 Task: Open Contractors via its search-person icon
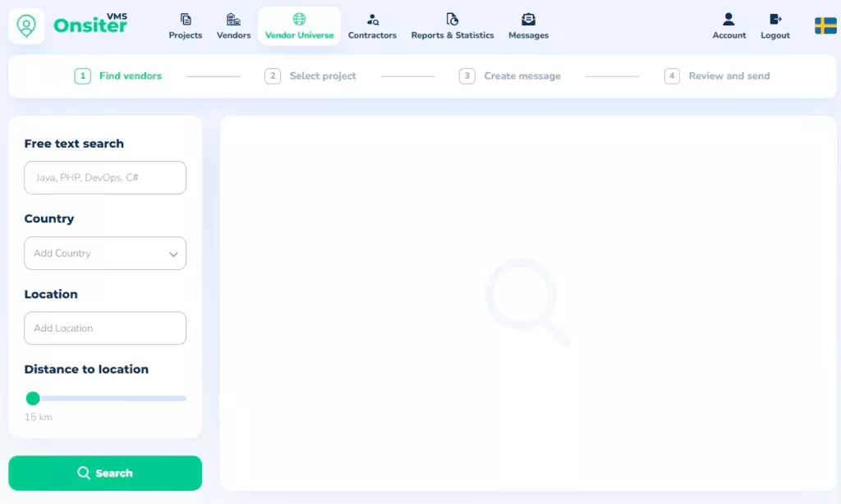click(372, 20)
